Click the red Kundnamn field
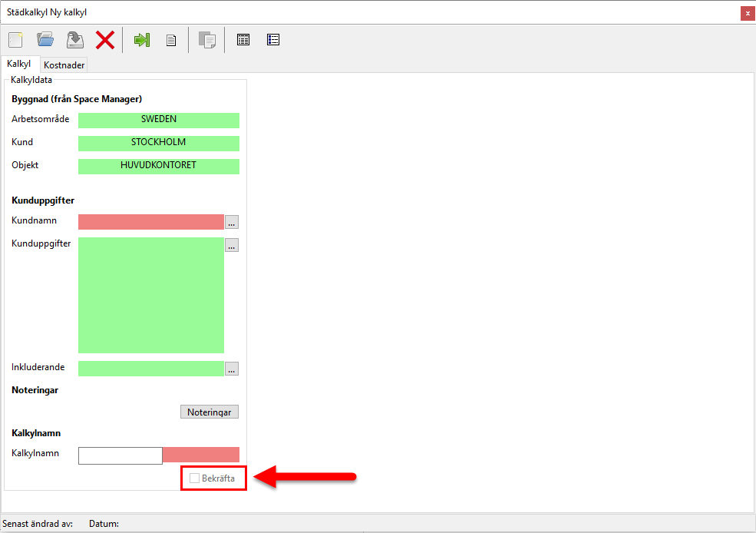Screen dimensions: 756x533 [x=150, y=222]
